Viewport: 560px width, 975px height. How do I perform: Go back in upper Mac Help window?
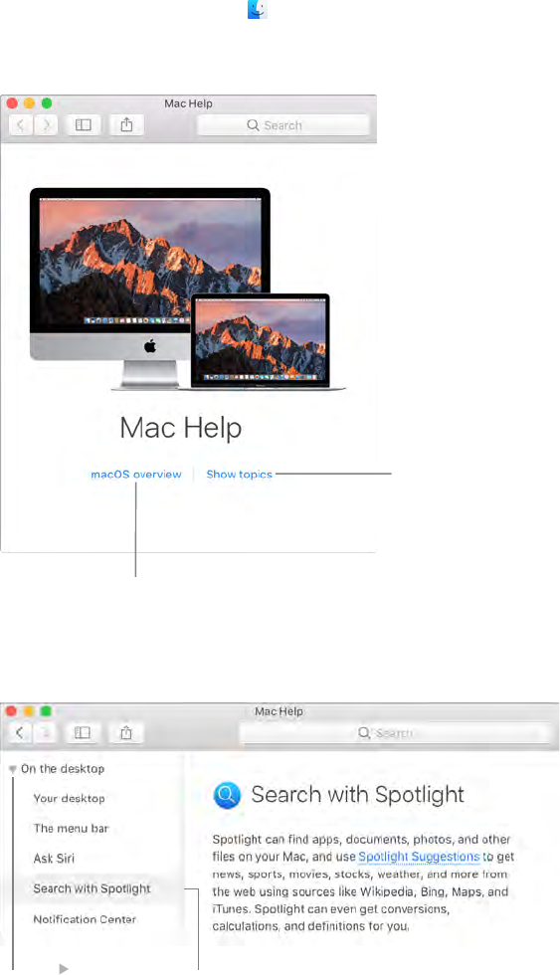point(21,125)
